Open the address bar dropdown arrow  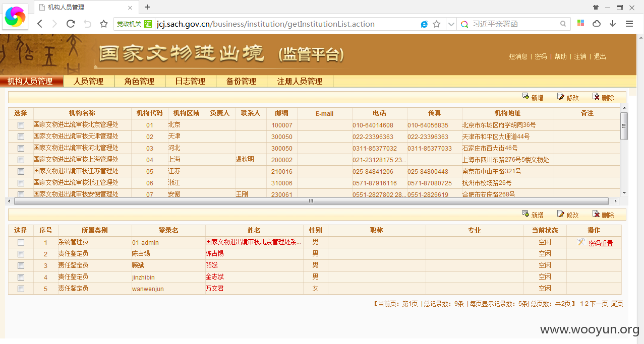(x=451, y=24)
